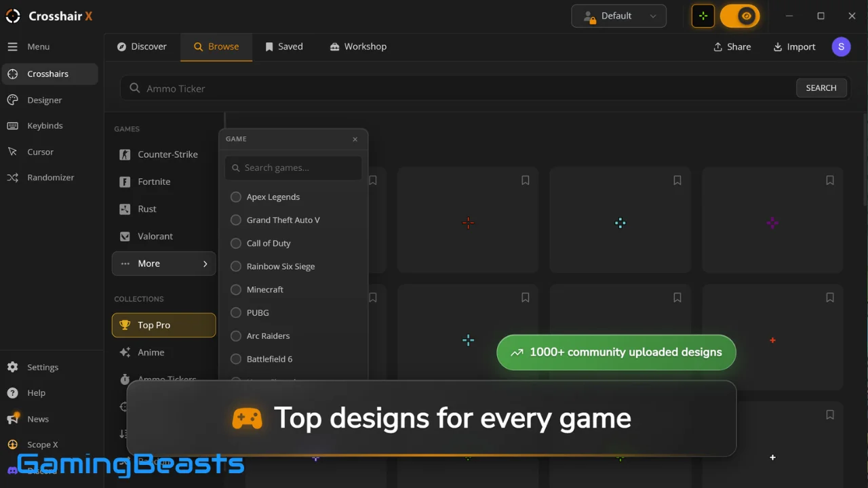Go to Crosshairs in the left sidebar
The image size is (868, 488).
(x=50, y=74)
